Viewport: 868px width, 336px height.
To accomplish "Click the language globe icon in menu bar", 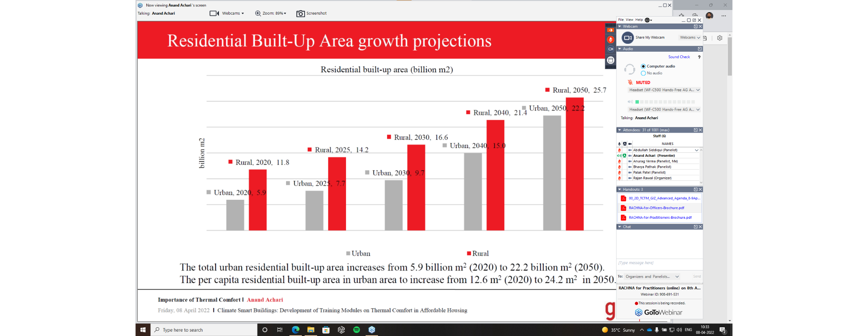I will (647, 20).
